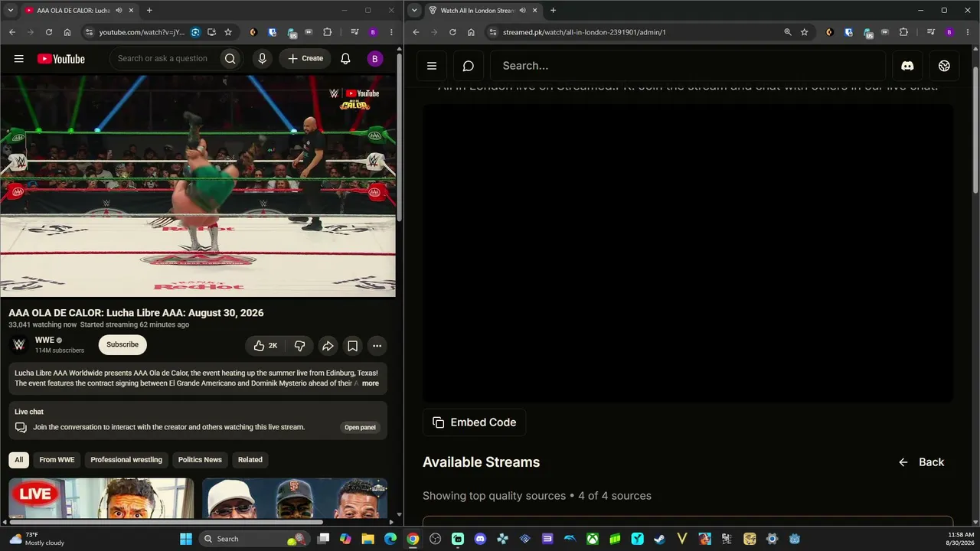This screenshot has width=980, height=551.
Task: Click the YouTube search magnifier button
Action: coord(230,59)
